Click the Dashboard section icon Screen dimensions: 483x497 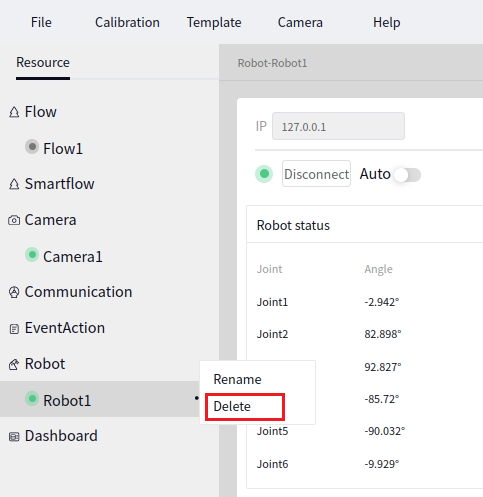tap(14, 437)
